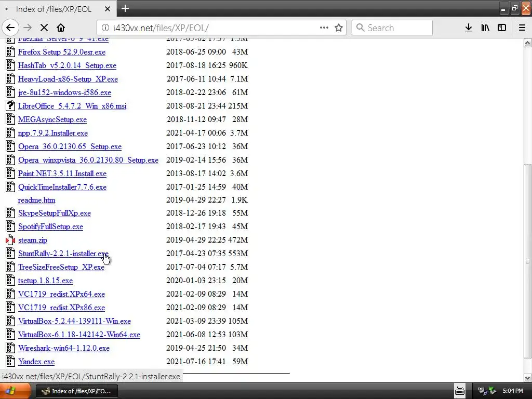Viewport: 532px width, 399px height.
Task: Click Opera_36.0.2130.65_Setup.exe link
Action: [x=70, y=147]
